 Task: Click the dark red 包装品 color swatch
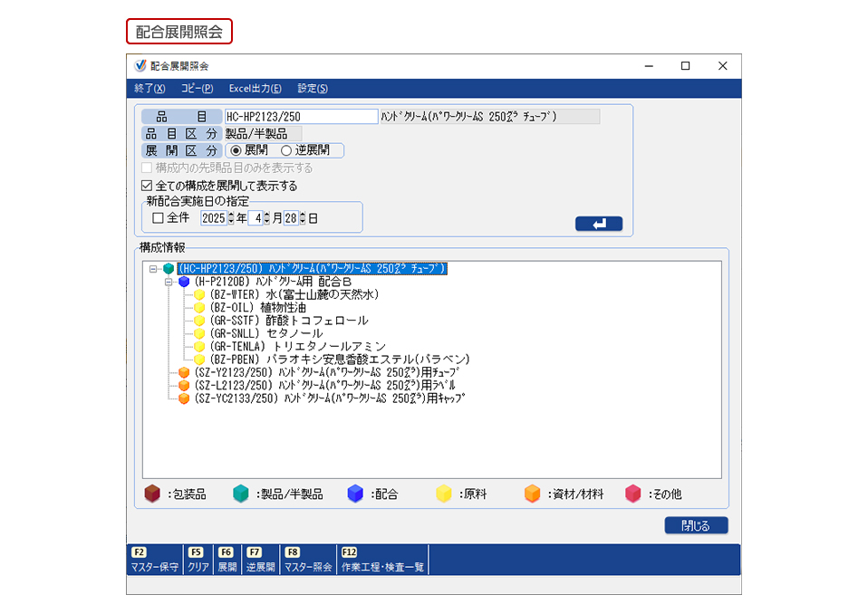click(x=150, y=494)
